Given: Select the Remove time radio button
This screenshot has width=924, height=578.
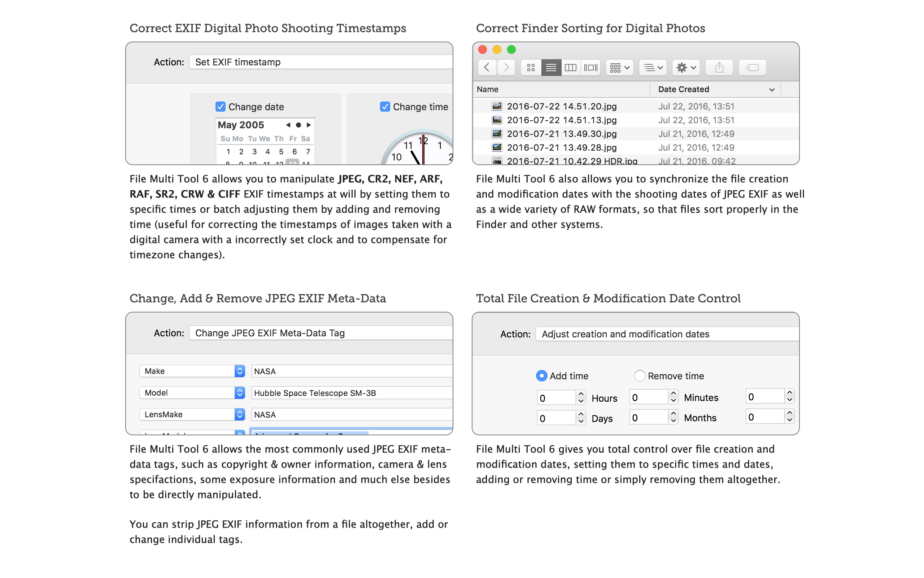Looking at the screenshot, I should pos(640,376).
